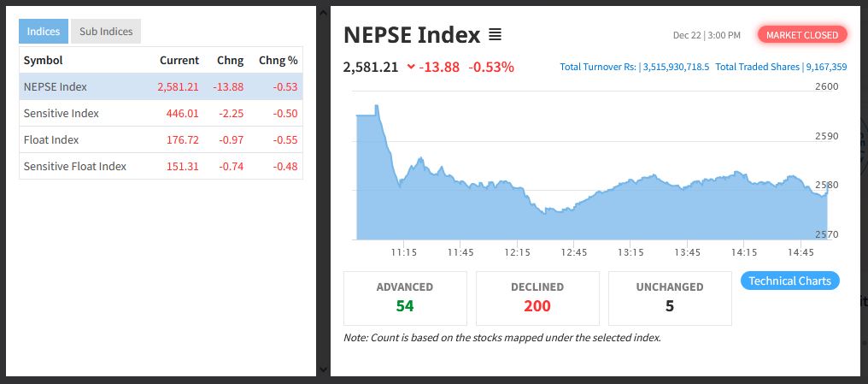Sort table by Symbol column header

pos(43,60)
